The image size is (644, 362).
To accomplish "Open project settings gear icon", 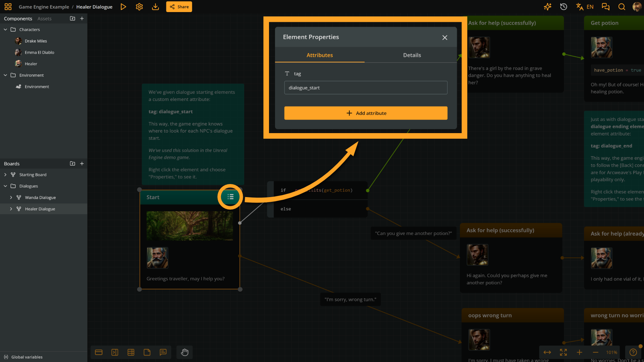I will pyautogui.click(x=139, y=7).
